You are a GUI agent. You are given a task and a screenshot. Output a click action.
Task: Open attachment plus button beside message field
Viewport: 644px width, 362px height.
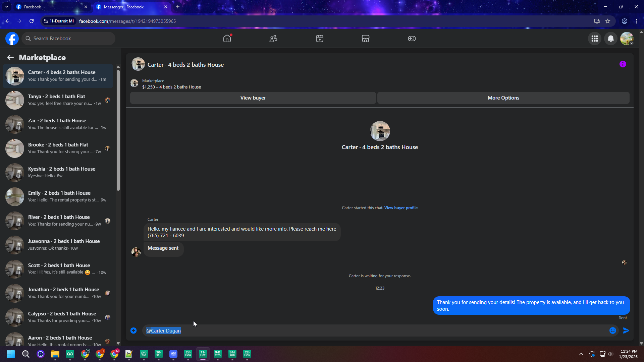133,330
